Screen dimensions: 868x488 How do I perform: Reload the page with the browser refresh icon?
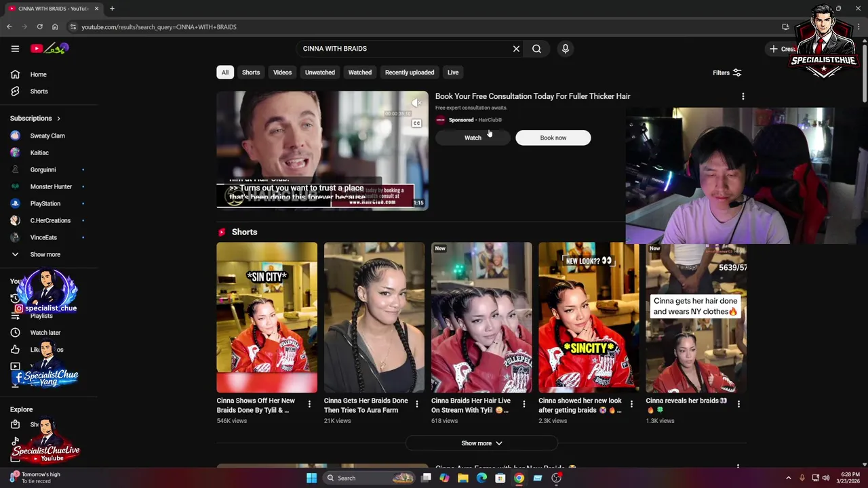click(x=39, y=27)
